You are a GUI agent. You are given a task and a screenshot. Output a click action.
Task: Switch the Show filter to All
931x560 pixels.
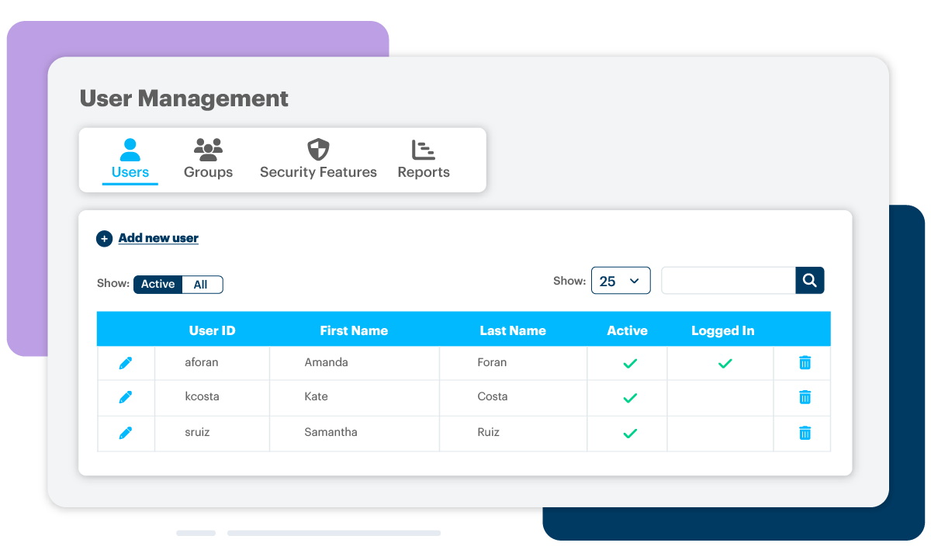tap(202, 285)
